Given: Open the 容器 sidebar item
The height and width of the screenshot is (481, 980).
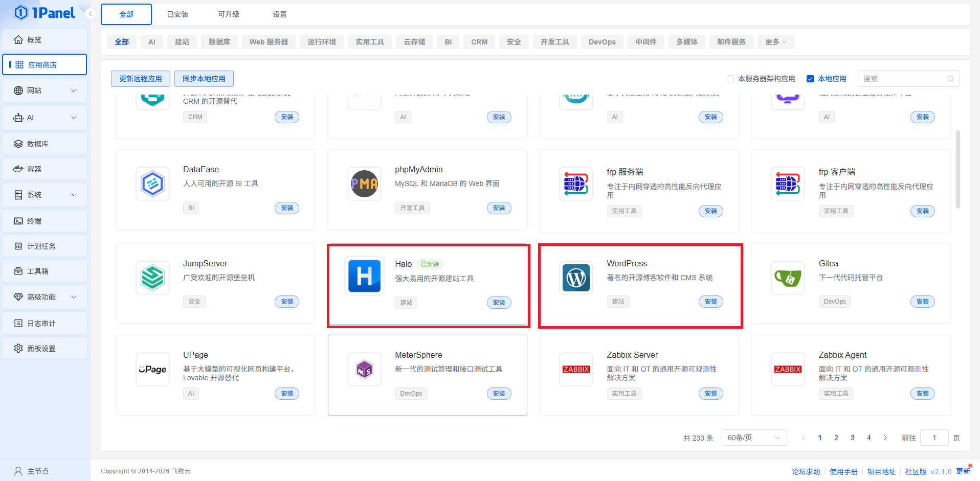Looking at the screenshot, I should click(x=44, y=169).
